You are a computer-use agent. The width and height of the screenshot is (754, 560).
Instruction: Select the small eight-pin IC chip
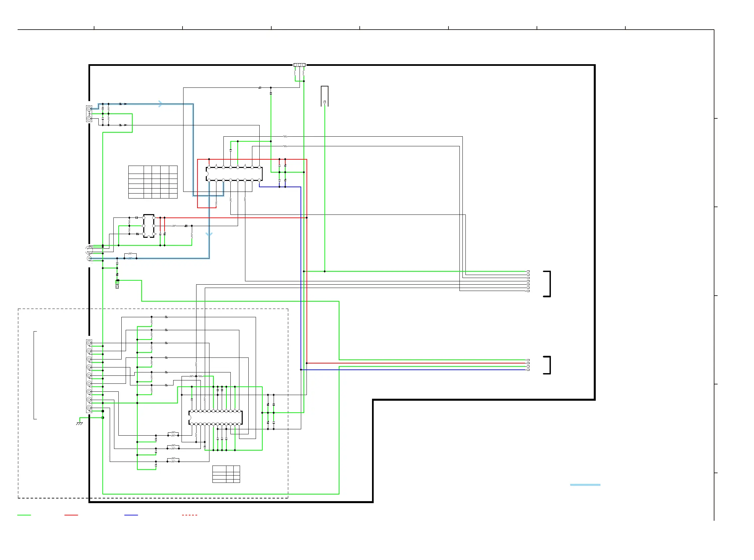pos(149,226)
